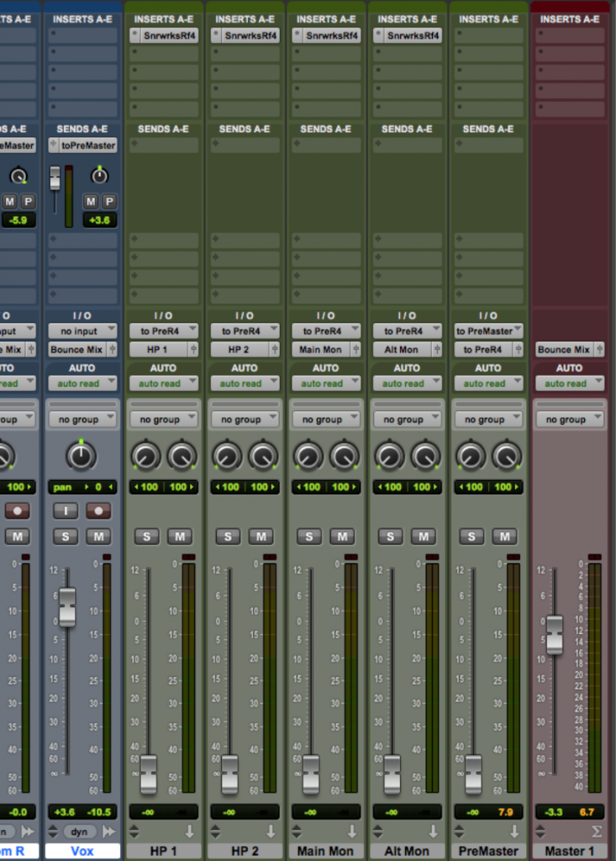Image resolution: width=616 pixels, height=861 pixels.
Task: Click the left pan knob on HP 1
Action: [145, 456]
